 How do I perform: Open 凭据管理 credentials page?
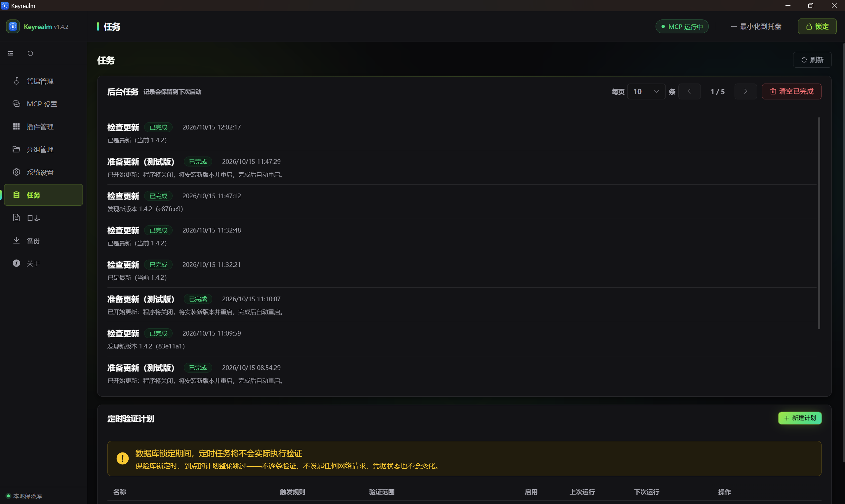click(44, 81)
